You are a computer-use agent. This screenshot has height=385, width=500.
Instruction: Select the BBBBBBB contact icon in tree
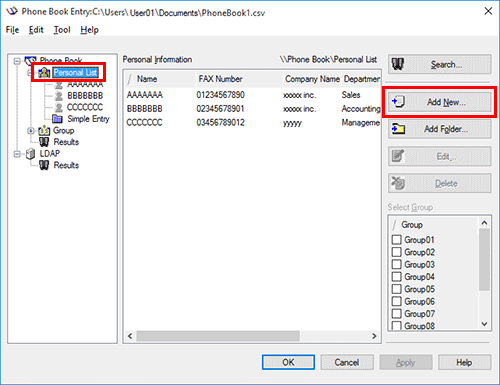(x=58, y=96)
